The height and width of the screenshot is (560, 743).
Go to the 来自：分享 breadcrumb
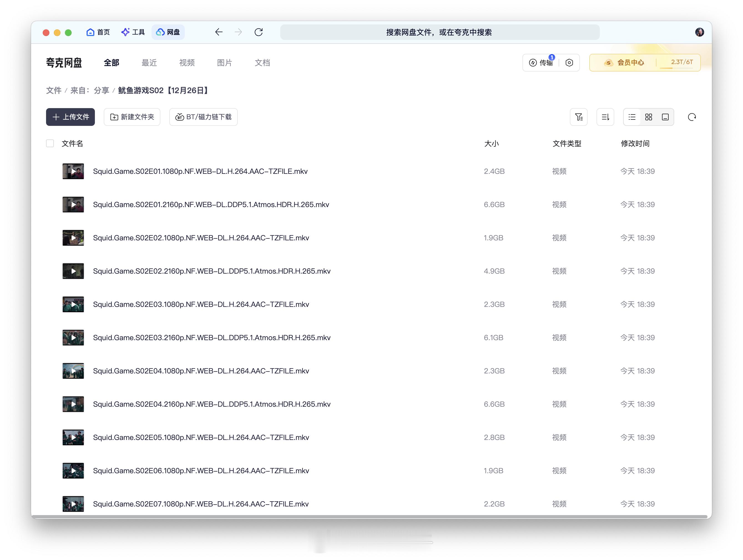tap(90, 91)
